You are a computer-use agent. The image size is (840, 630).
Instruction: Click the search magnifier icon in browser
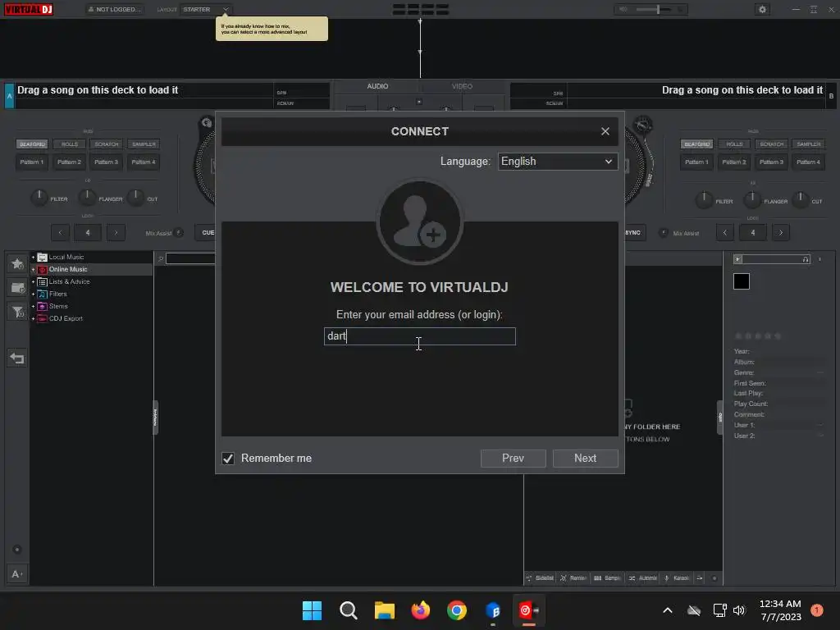(x=160, y=259)
